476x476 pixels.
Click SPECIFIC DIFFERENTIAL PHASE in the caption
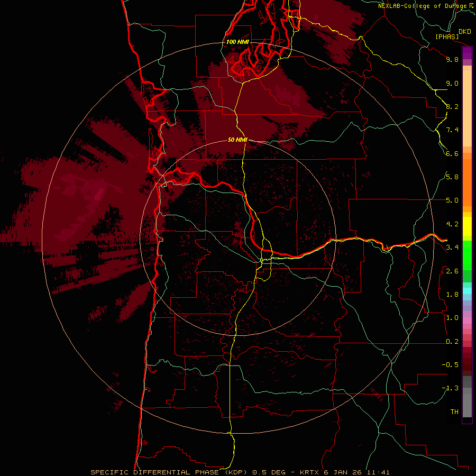(x=154, y=472)
